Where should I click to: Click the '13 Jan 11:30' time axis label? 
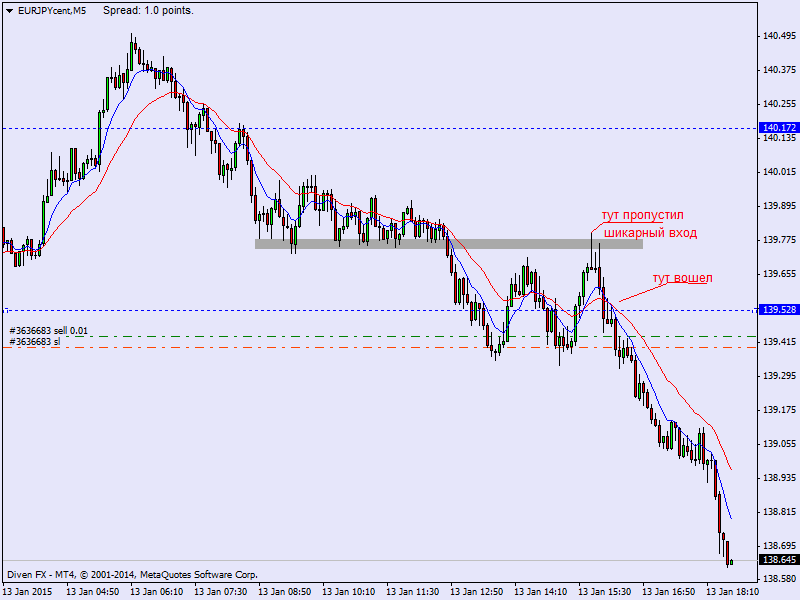412,592
